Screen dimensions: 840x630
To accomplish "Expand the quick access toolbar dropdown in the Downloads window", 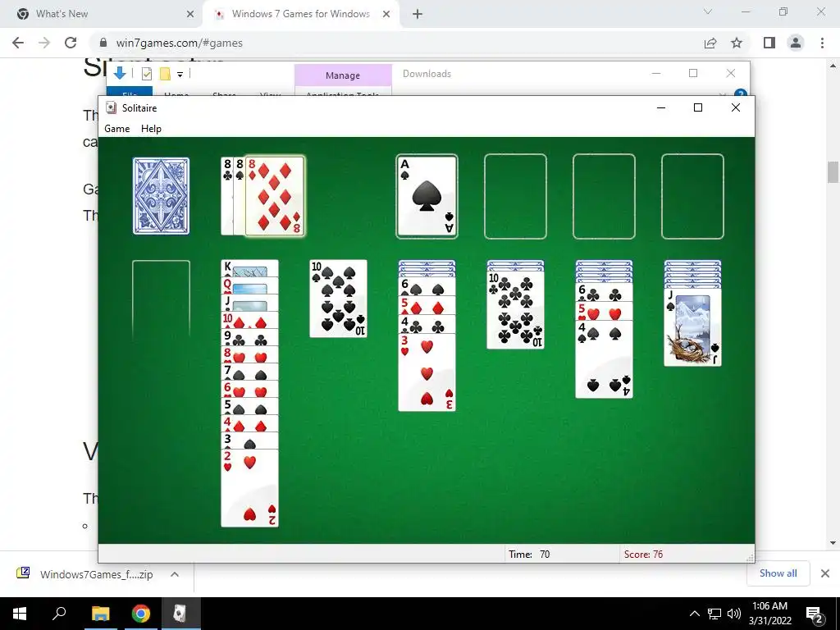I will pyautogui.click(x=180, y=75).
